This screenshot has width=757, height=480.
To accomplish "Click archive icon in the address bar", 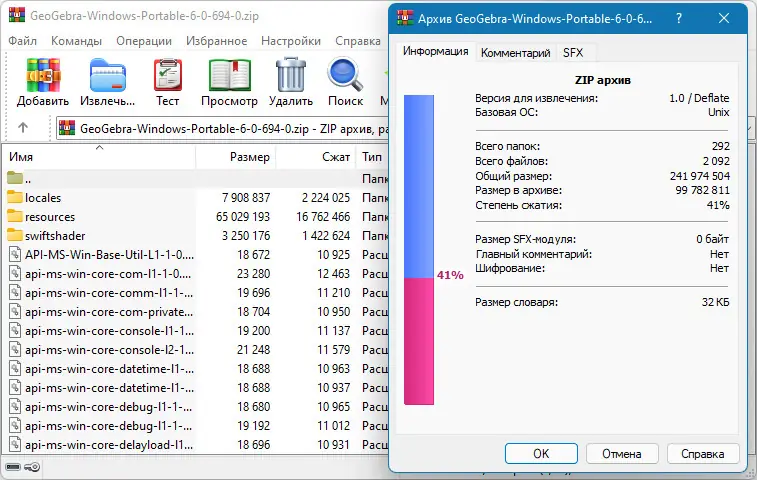I will (67, 128).
